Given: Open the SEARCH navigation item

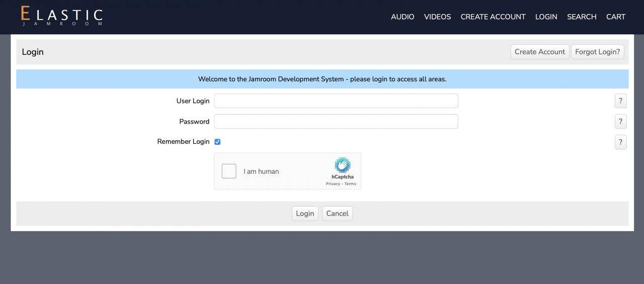Looking at the screenshot, I should tap(582, 17).
